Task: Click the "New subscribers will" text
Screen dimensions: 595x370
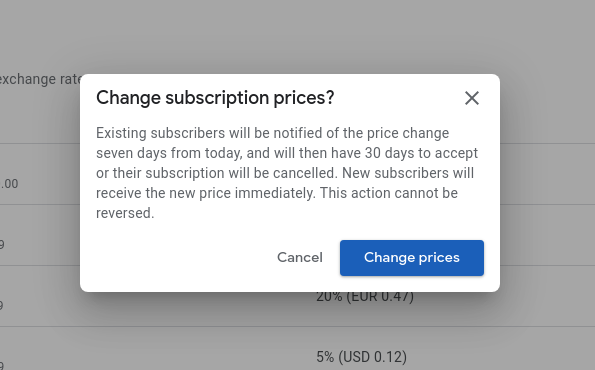Action: [408, 173]
